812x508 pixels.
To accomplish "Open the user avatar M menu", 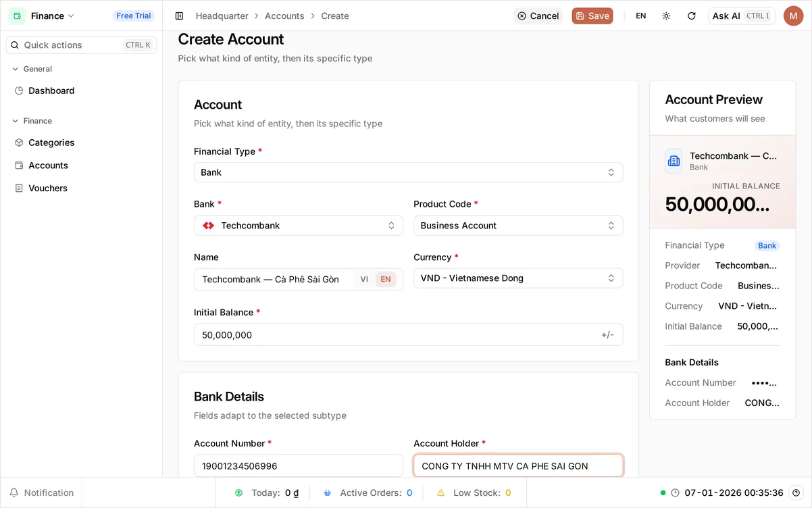I will click(793, 16).
